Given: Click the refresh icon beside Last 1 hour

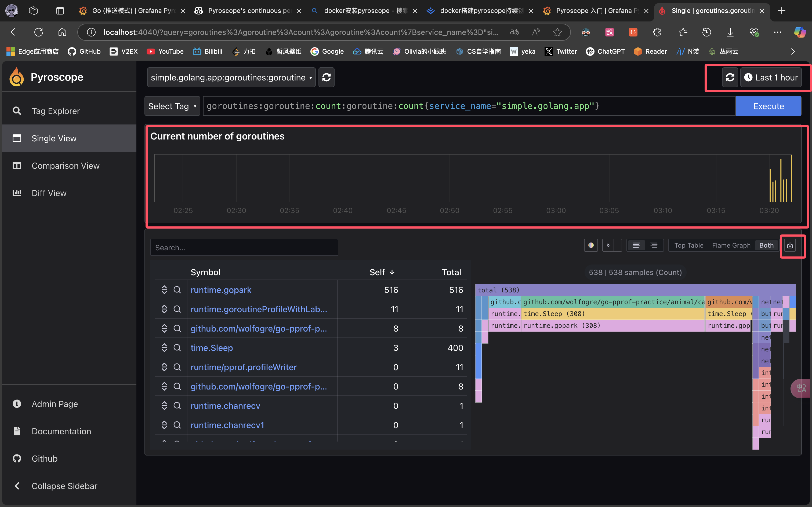Looking at the screenshot, I should (x=730, y=78).
